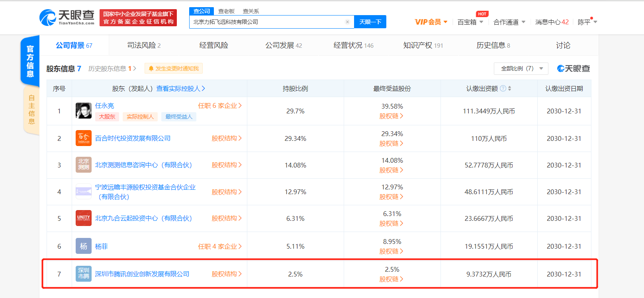This screenshot has width=644, height=298.
Task: Open 消息中心 42 messages
Action: (x=552, y=22)
